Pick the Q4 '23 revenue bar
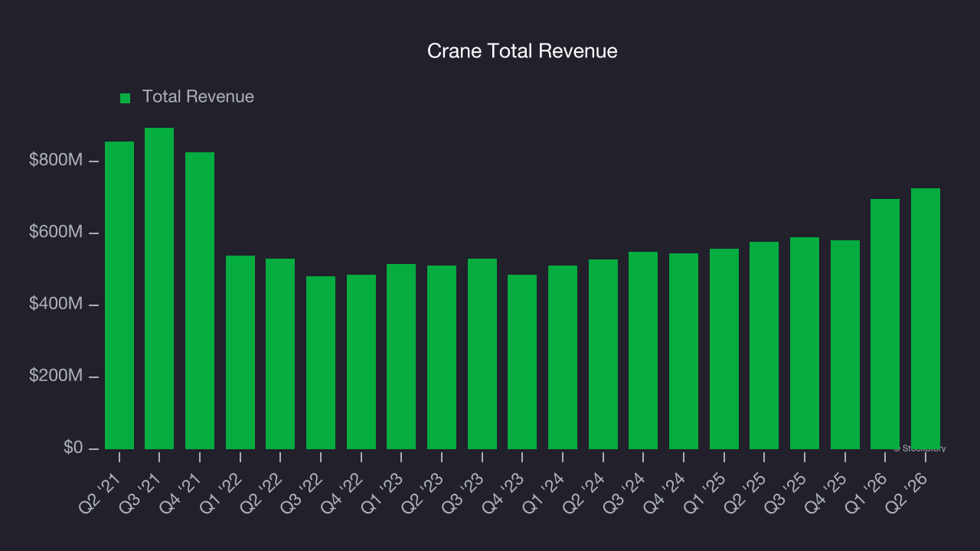Image resolution: width=980 pixels, height=551 pixels. point(522,362)
